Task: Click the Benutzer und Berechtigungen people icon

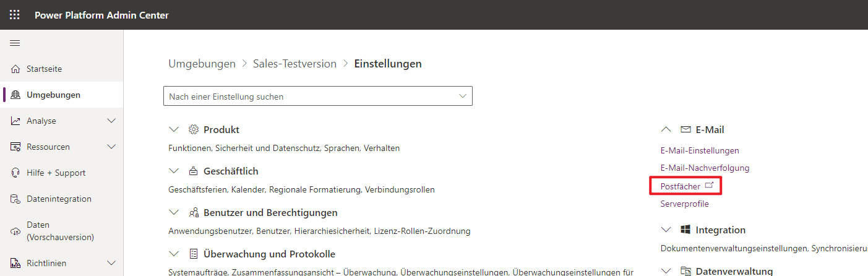Action: pyautogui.click(x=193, y=212)
